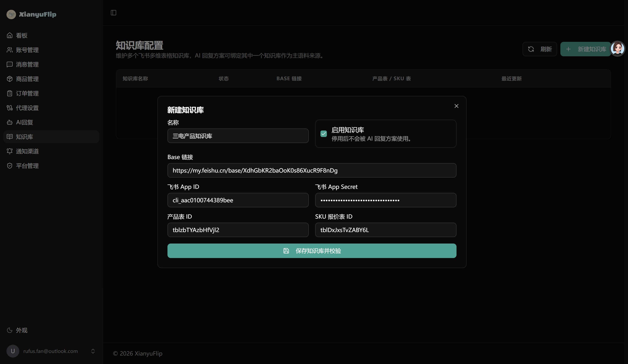The width and height of the screenshot is (628, 364).
Task: Close the 新建知识库 dialog
Action: click(x=456, y=106)
